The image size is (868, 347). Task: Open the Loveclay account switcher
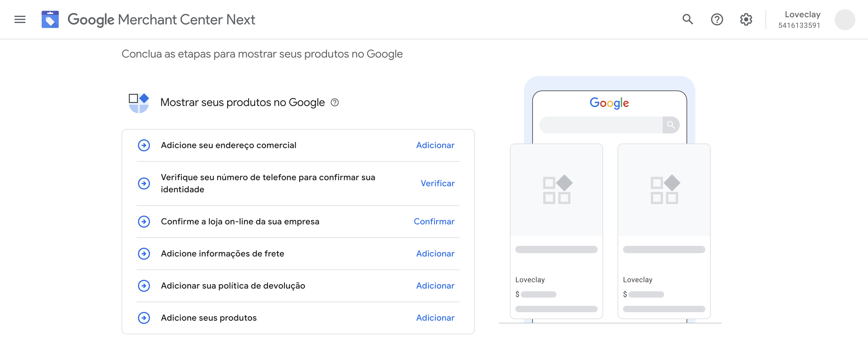(799, 20)
